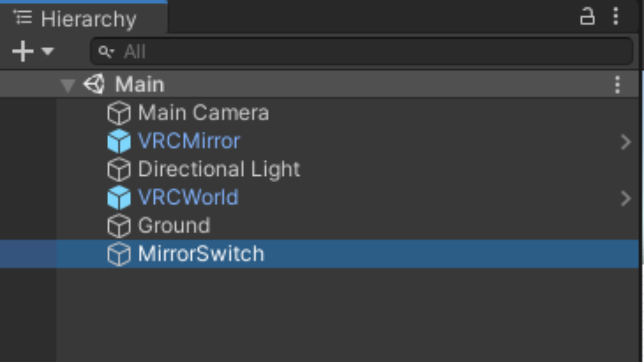Select the VRCWorld prefab name
644x362 pixels.
pos(188,197)
